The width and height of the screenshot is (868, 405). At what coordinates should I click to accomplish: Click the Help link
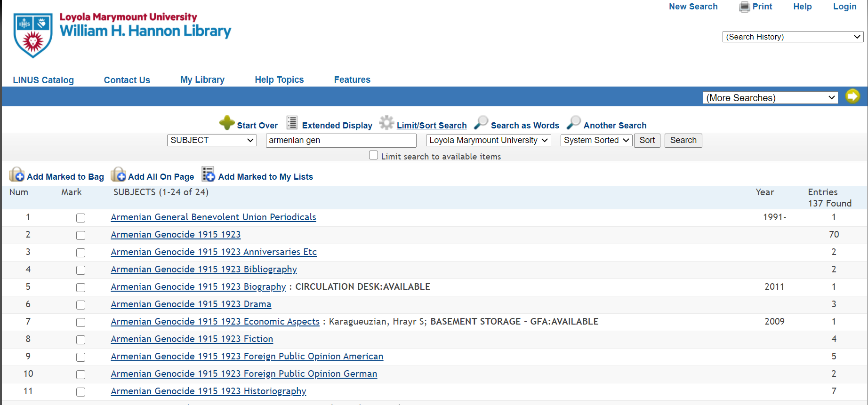(x=803, y=7)
